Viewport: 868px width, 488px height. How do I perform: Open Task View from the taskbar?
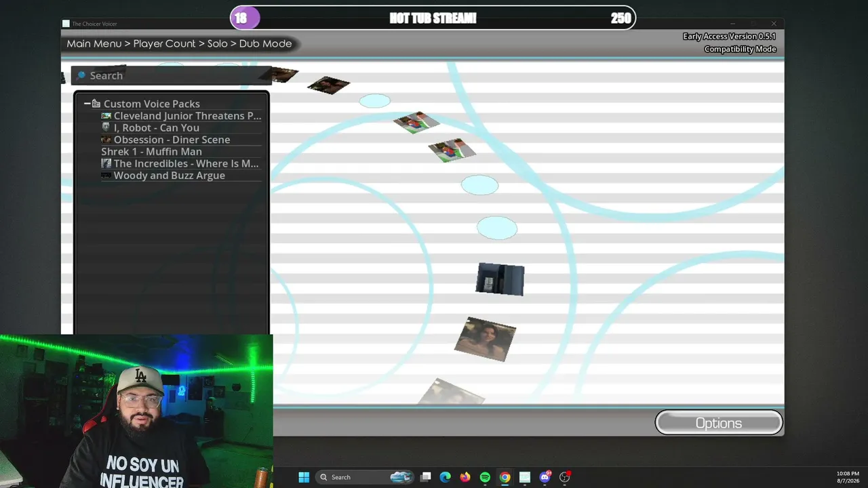[x=425, y=477]
